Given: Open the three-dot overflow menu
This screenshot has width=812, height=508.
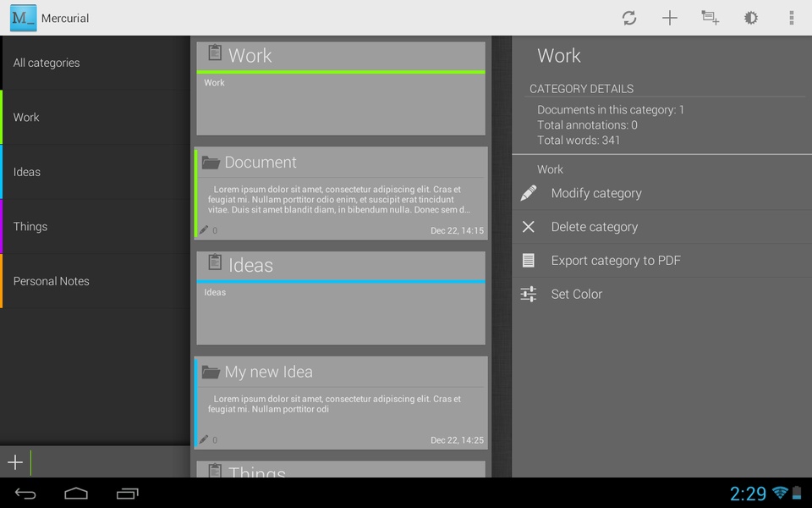Looking at the screenshot, I should coord(792,18).
